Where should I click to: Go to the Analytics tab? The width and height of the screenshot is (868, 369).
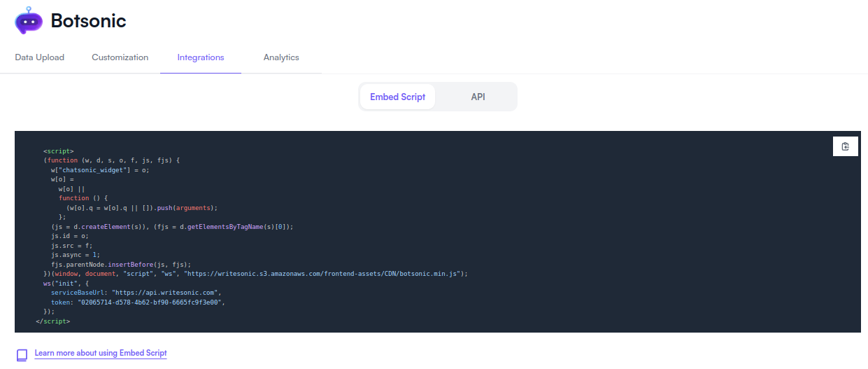pyautogui.click(x=281, y=57)
